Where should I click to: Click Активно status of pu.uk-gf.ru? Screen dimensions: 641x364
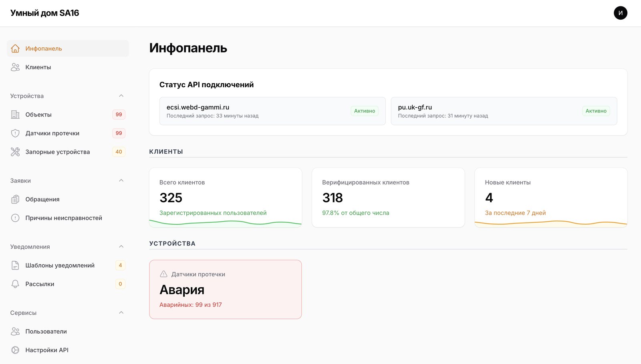point(596,111)
